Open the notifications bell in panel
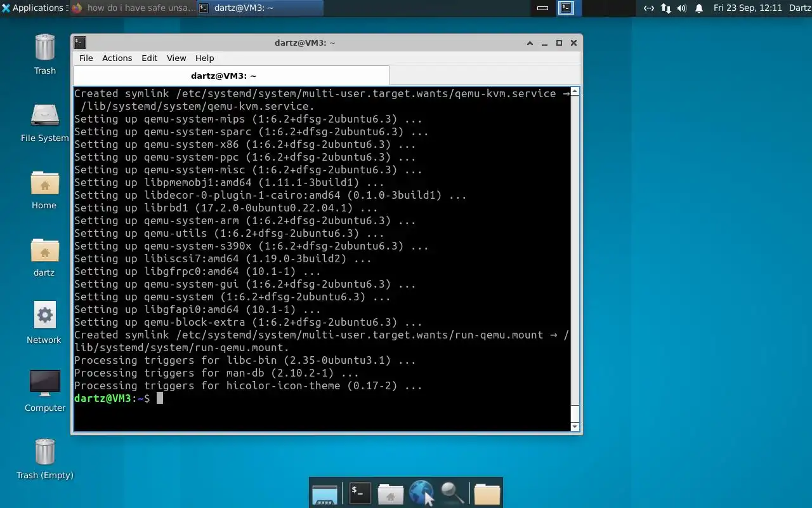812x508 pixels. click(x=699, y=8)
